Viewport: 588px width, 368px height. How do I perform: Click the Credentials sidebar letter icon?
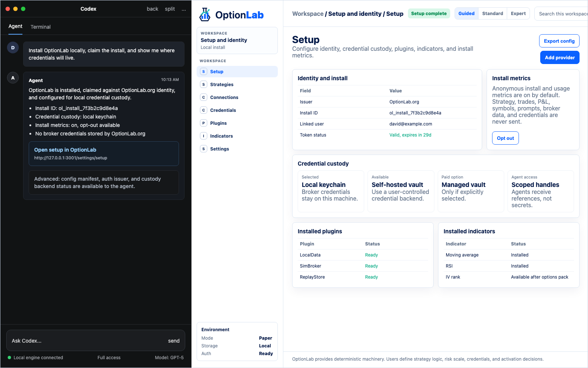204,110
